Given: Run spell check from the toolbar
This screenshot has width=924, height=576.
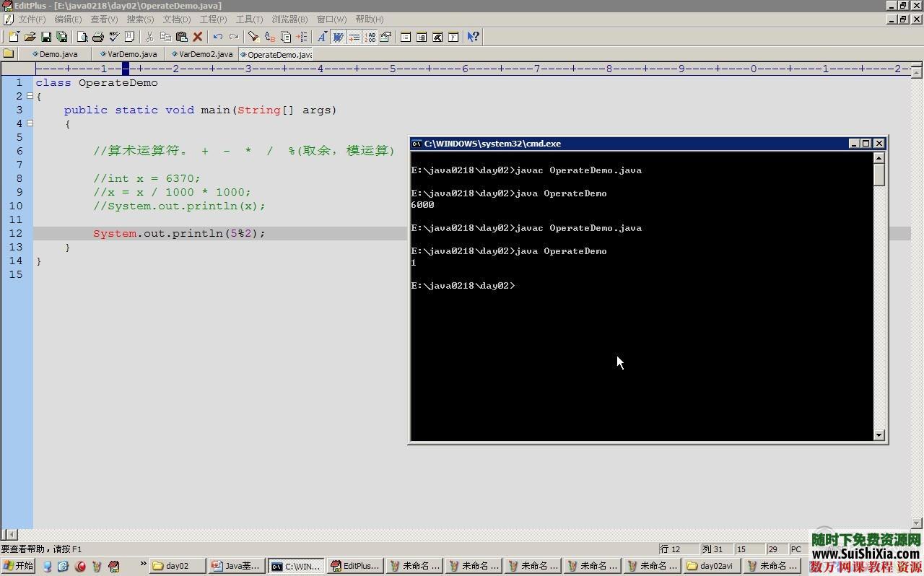Looking at the screenshot, I should (114, 37).
